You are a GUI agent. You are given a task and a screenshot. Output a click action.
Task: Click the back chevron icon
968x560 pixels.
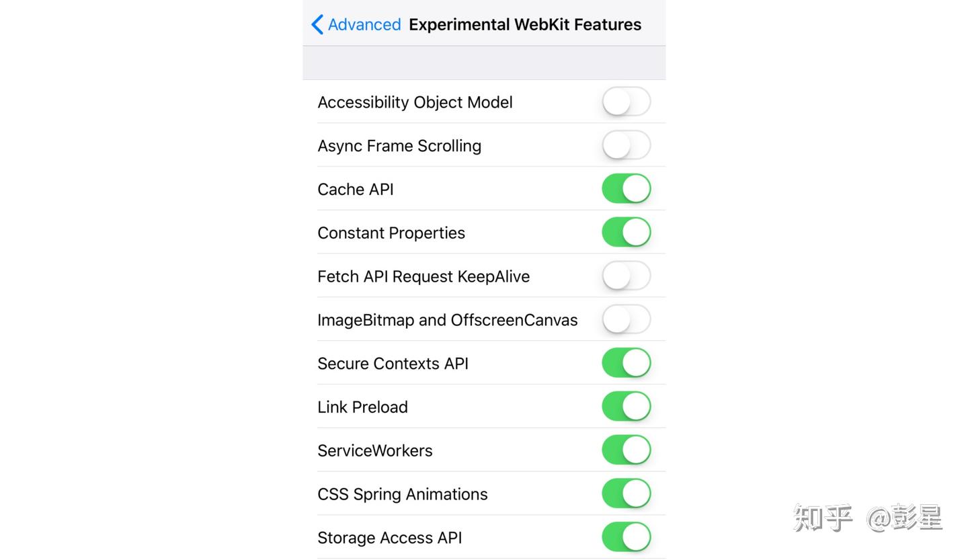click(317, 24)
